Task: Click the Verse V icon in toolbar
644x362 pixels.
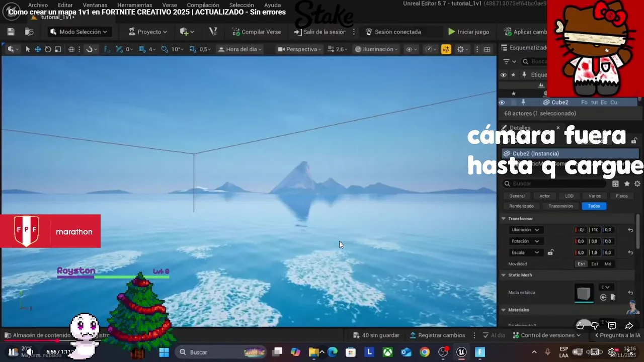Action: click(213, 32)
